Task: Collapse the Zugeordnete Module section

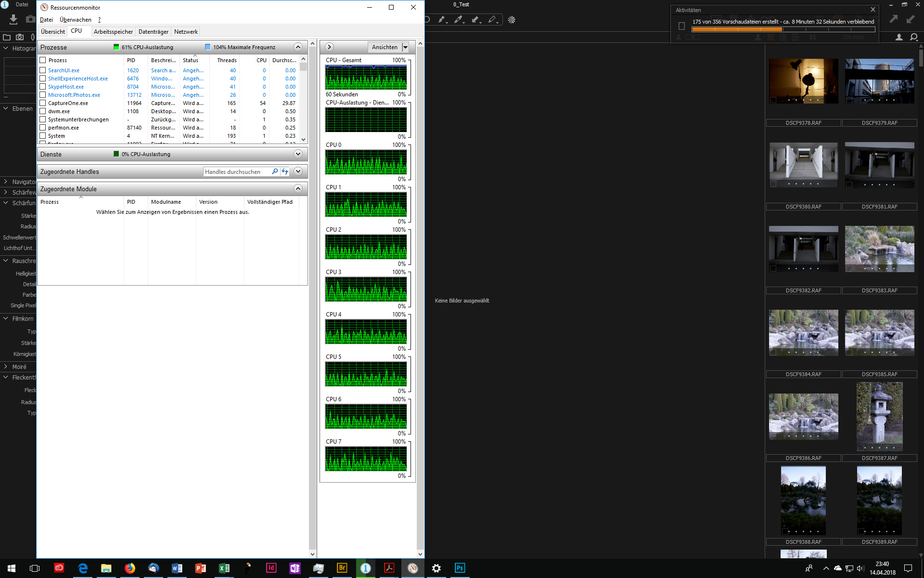Action: [x=298, y=189]
